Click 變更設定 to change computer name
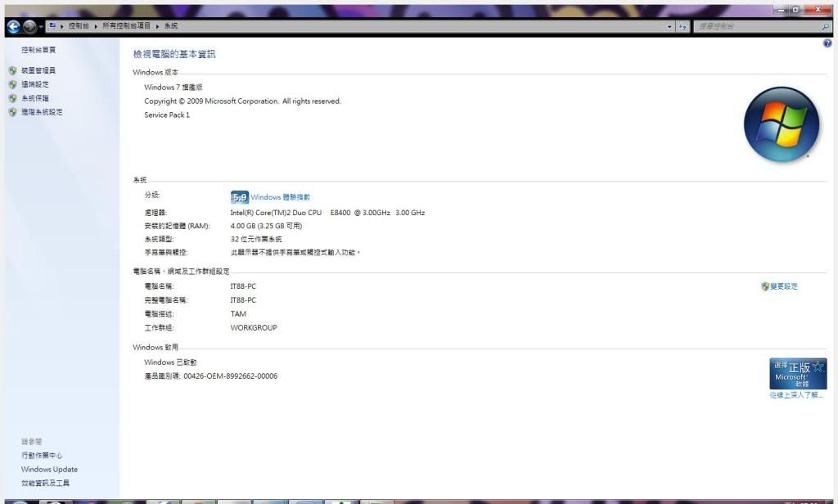838x504 pixels. (783, 286)
